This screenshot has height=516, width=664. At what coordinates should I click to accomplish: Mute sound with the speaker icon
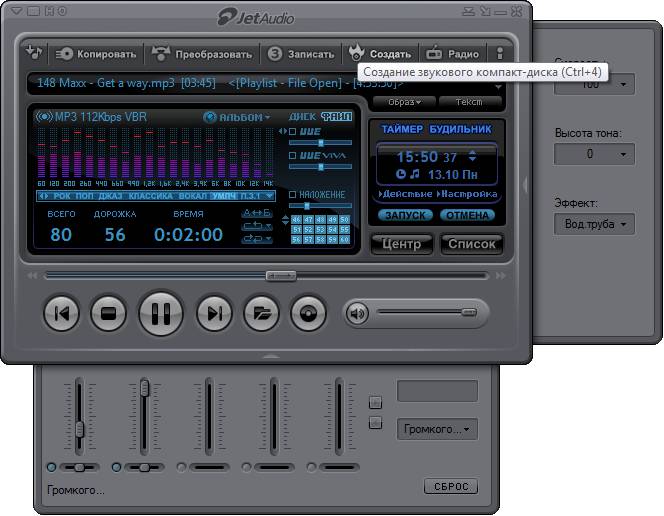coord(357,314)
